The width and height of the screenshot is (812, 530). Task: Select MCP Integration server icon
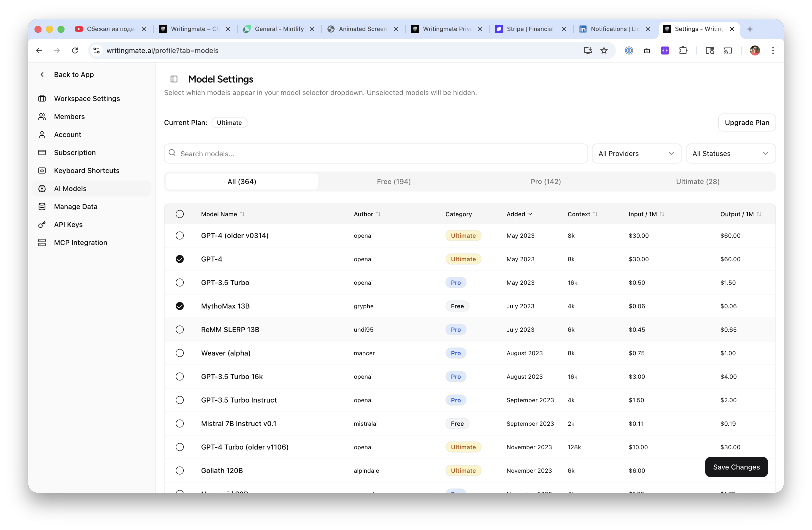click(42, 243)
